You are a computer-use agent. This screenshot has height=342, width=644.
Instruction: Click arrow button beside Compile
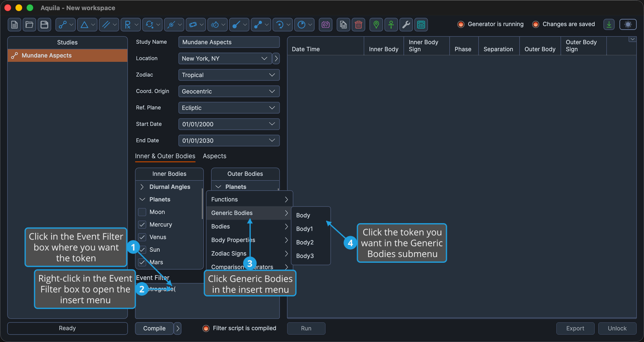click(x=178, y=328)
